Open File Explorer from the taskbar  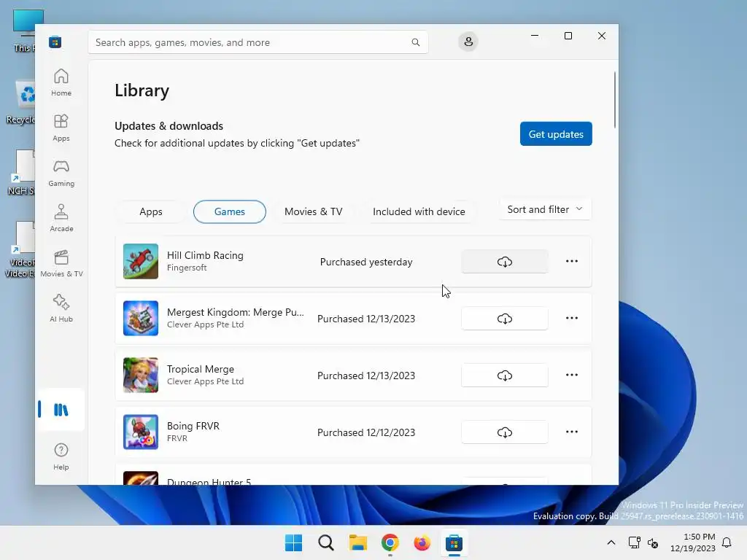pos(357,542)
